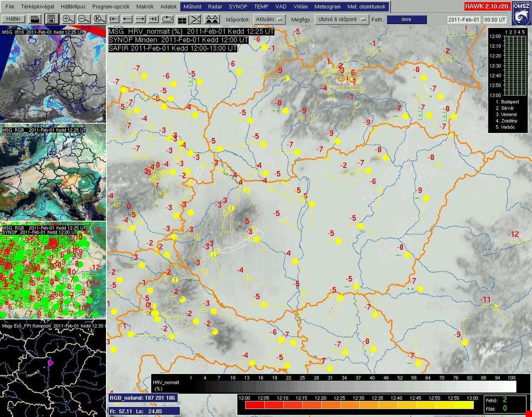Open the Villám data menu
This screenshot has height=417, width=532.
click(x=300, y=6)
